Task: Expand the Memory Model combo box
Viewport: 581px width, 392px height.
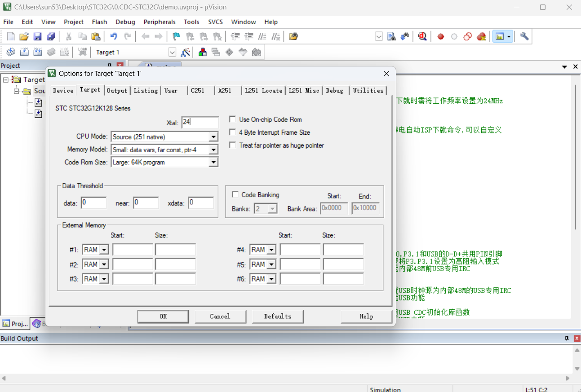Action: click(164, 150)
